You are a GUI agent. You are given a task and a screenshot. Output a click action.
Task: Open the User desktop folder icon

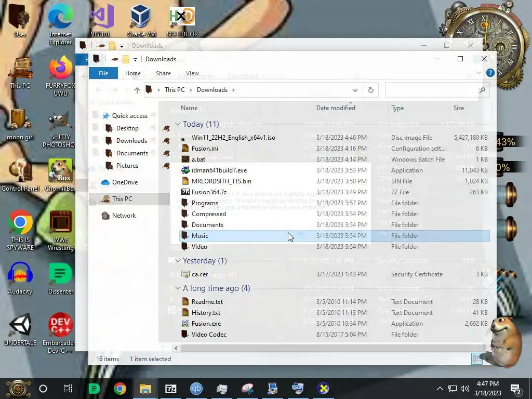point(20,20)
